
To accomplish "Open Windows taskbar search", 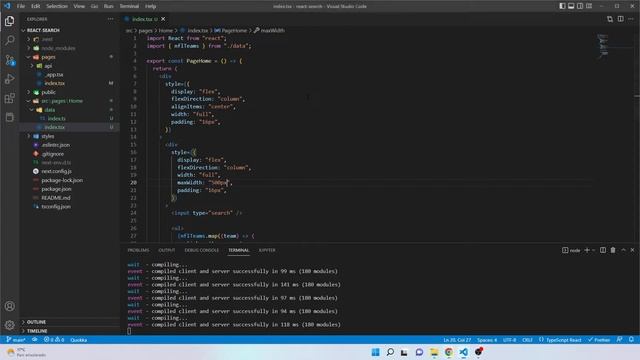I will pos(390,352).
